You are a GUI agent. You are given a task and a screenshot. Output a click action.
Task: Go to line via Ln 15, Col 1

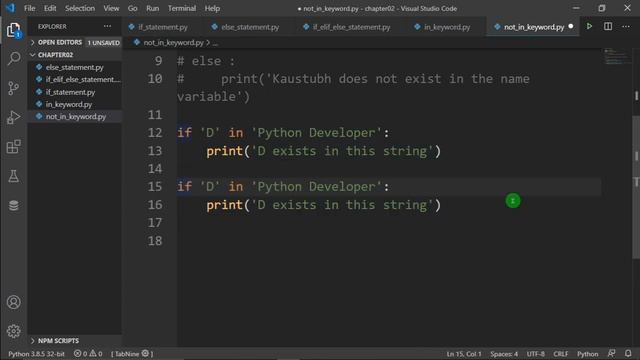464,354
